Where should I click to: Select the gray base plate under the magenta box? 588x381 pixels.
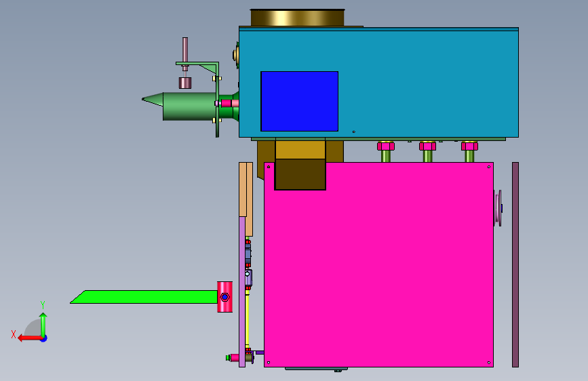[316, 369]
